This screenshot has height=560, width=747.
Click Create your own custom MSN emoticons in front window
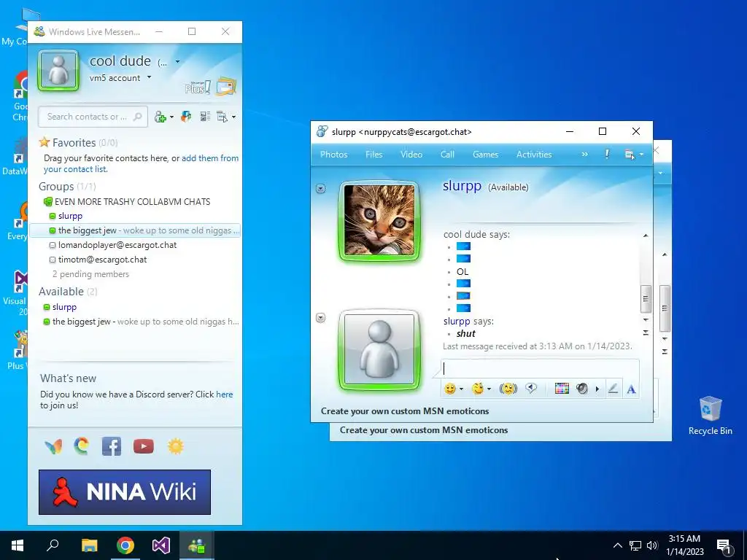click(x=405, y=411)
